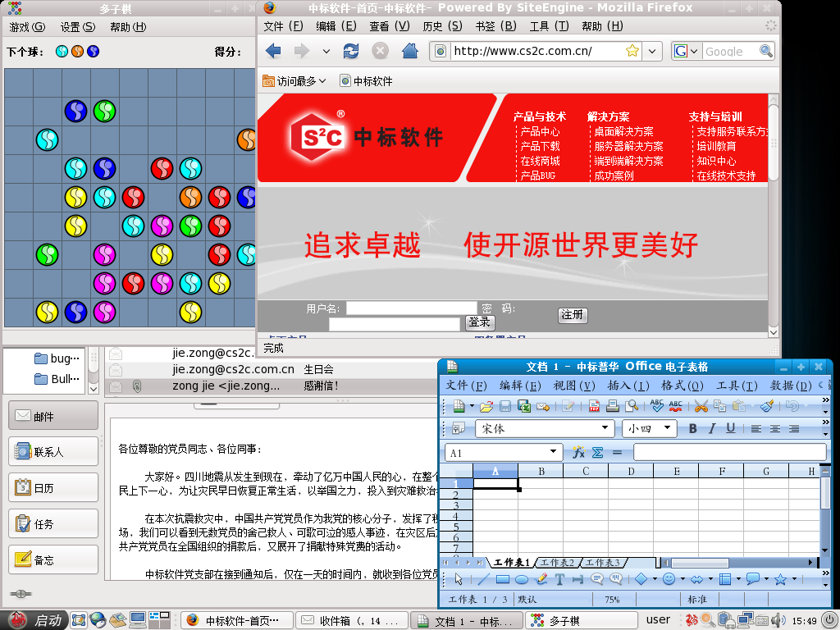Open the Name Box dropdown showing A1

[x=554, y=452]
